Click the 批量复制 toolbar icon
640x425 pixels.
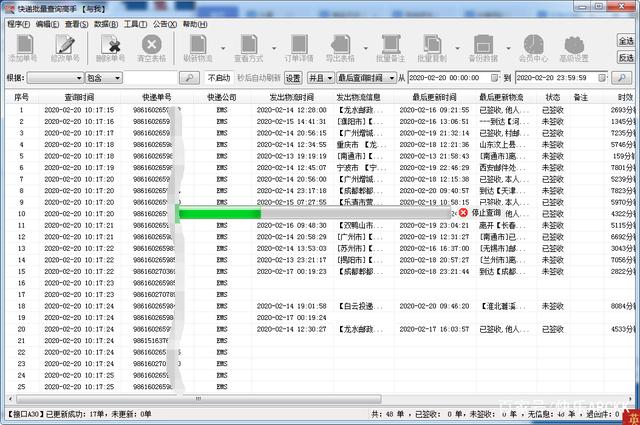[432, 48]
